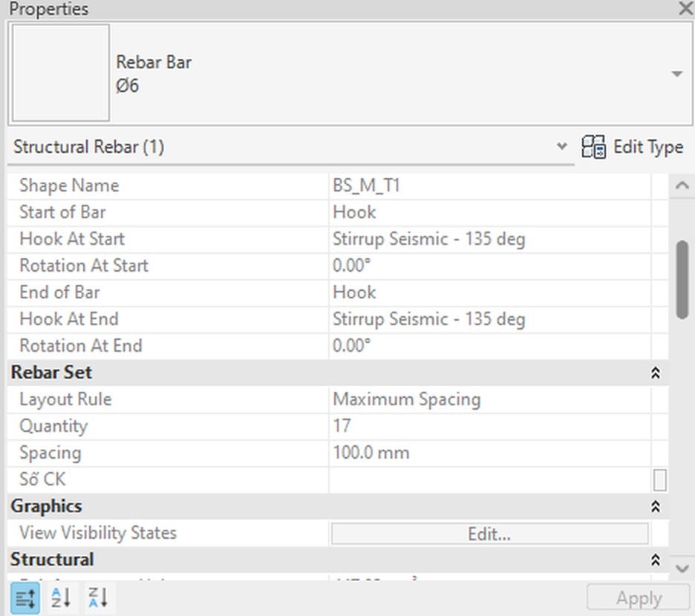Image resolution: width=695 pixels, height=616 pixels.
Task: Click the Quantity property label
Action: [x=53, y=426]
